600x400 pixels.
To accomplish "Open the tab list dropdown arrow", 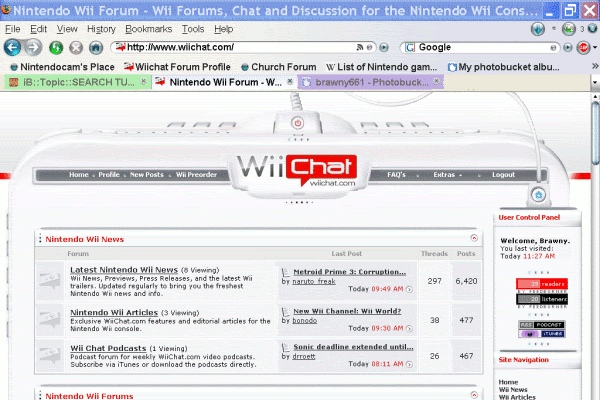I will 595,82.
